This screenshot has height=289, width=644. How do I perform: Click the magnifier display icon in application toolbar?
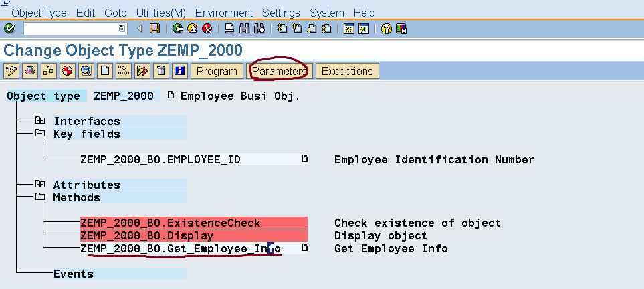pyautogui.click(x=86, y=71)
